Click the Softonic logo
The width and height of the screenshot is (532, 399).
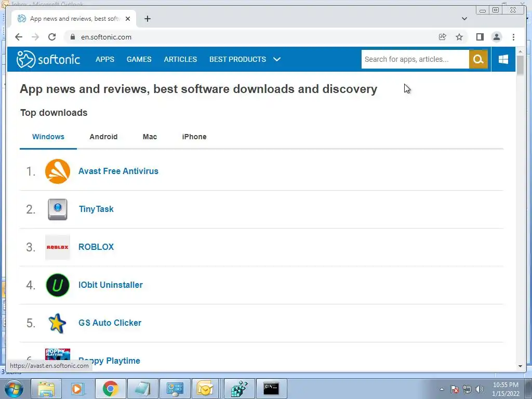[48, 59]
